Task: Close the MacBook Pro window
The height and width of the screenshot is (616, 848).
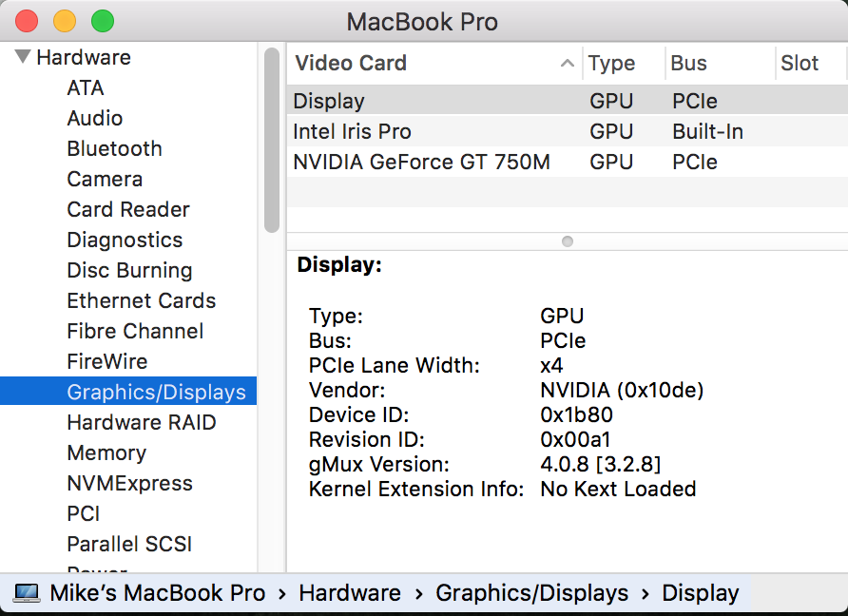Action: [27, 22]
